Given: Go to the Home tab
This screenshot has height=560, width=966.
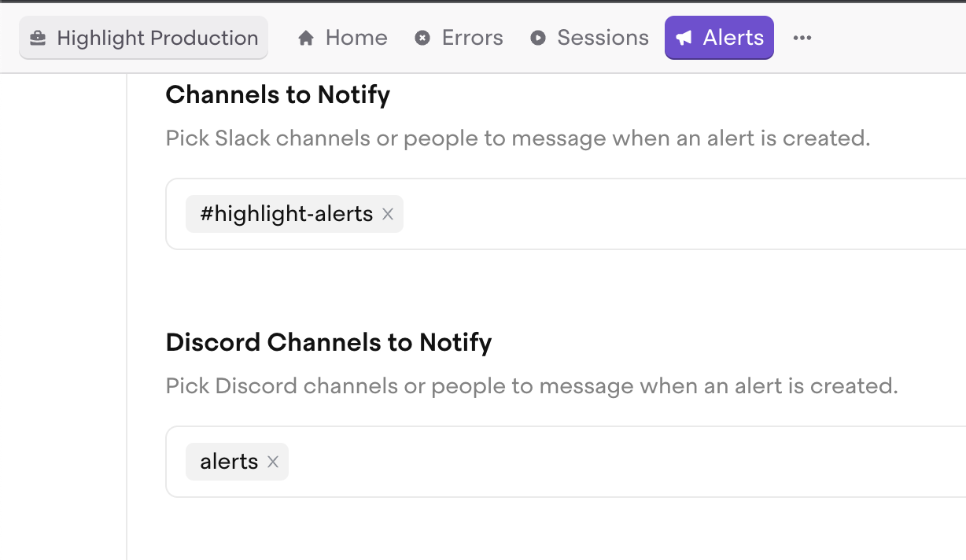Looking at the screenshot, I should click(356, 38).
